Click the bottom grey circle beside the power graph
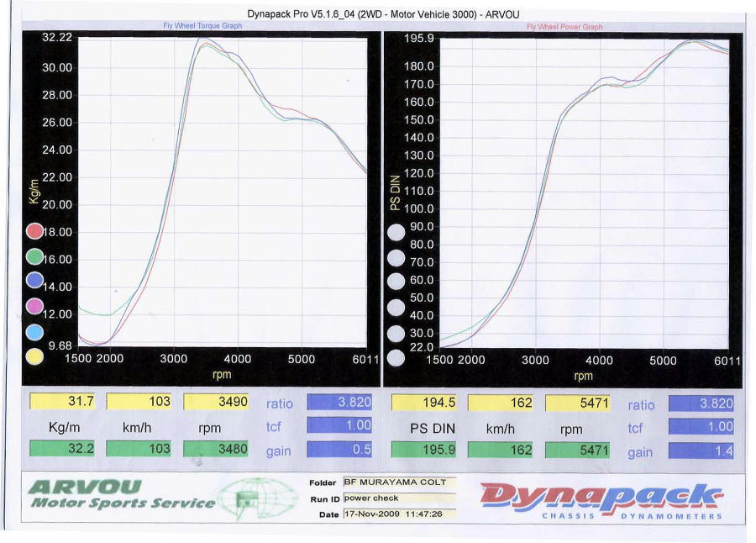The image size is (756, 543). click(396, 359)
